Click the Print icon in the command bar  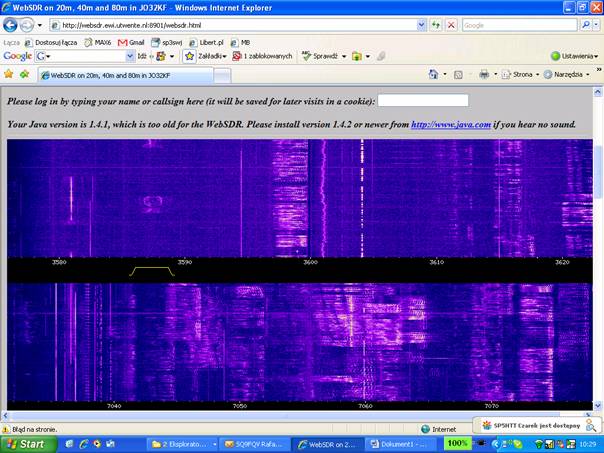click(484, 74)
